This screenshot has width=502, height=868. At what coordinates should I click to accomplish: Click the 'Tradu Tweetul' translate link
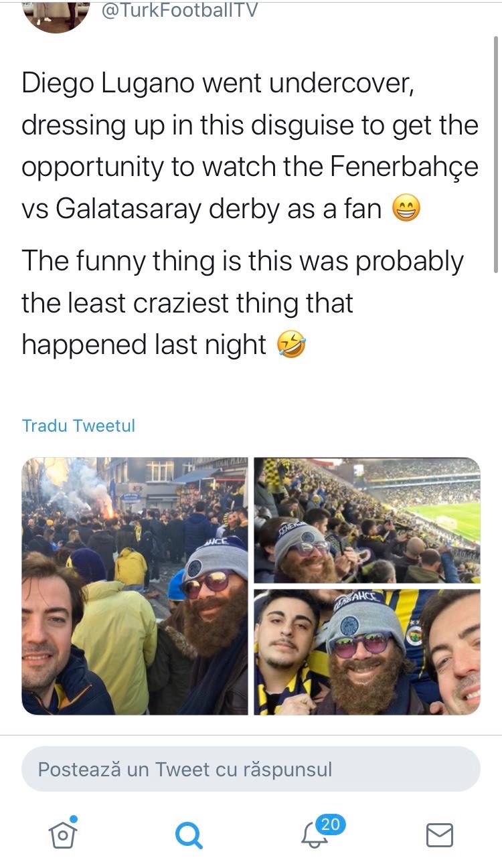pyautogui.click(x=78, y=426)
